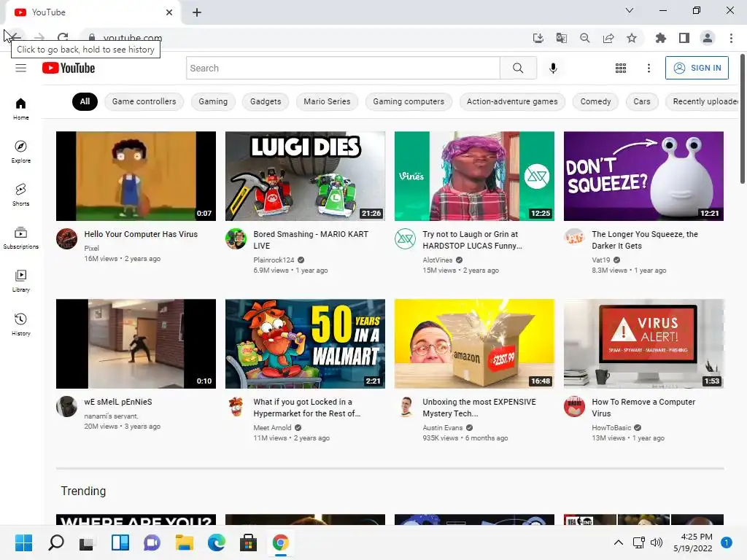Bookmark this tab with star icon
This screenshot has height=560, width=747.
(632, 38)
